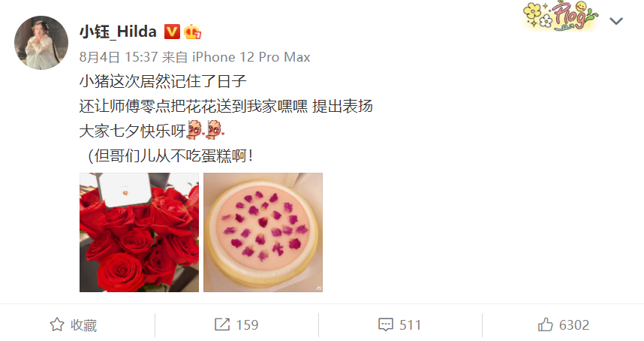
Task: Click the first heart-hand emoji in the post
Action: pos(195,130)
